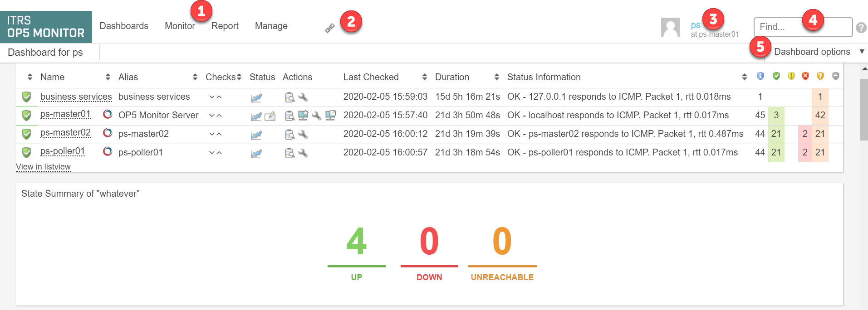Open service details clipboard icon for ps-master02

click(289, 134)
